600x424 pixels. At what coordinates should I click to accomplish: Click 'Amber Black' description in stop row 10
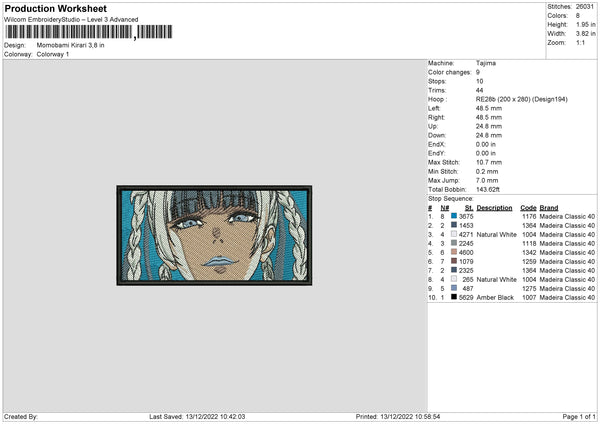point(495,297)
